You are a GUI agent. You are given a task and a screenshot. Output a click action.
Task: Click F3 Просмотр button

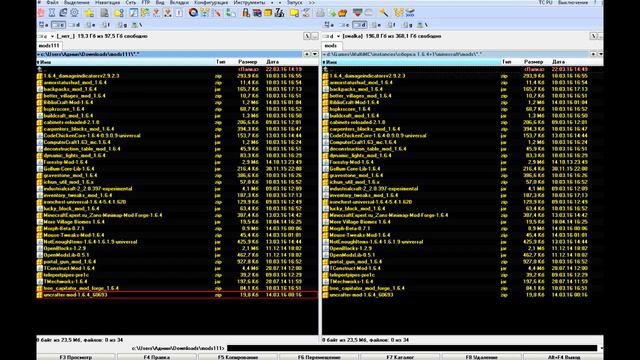(x=76, y=357)
